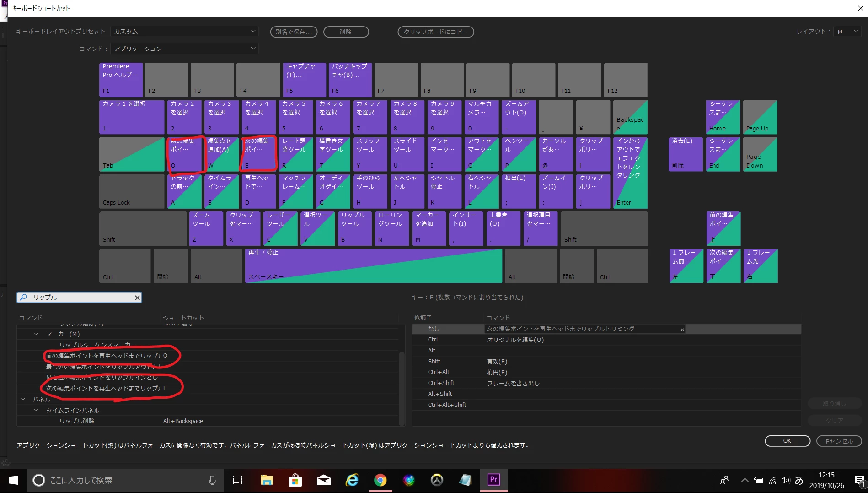
Task: Switch to Premiere Pro taskbar icon
Action: 493,480
